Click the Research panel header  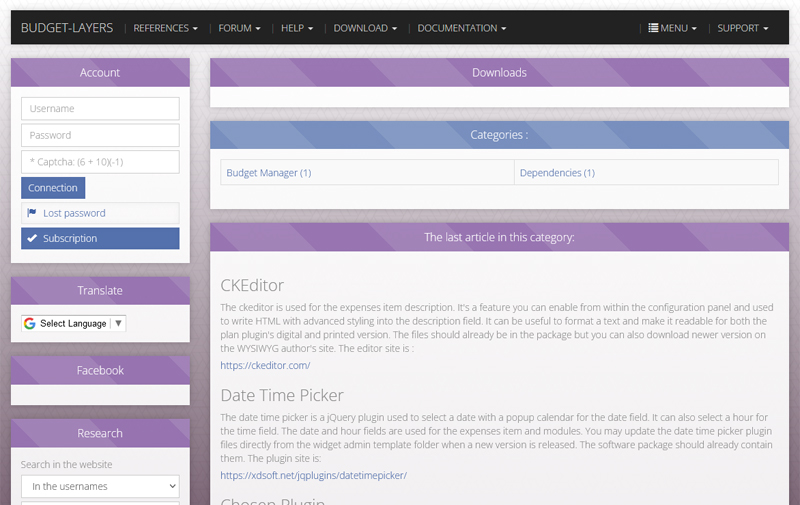[100, 433]
